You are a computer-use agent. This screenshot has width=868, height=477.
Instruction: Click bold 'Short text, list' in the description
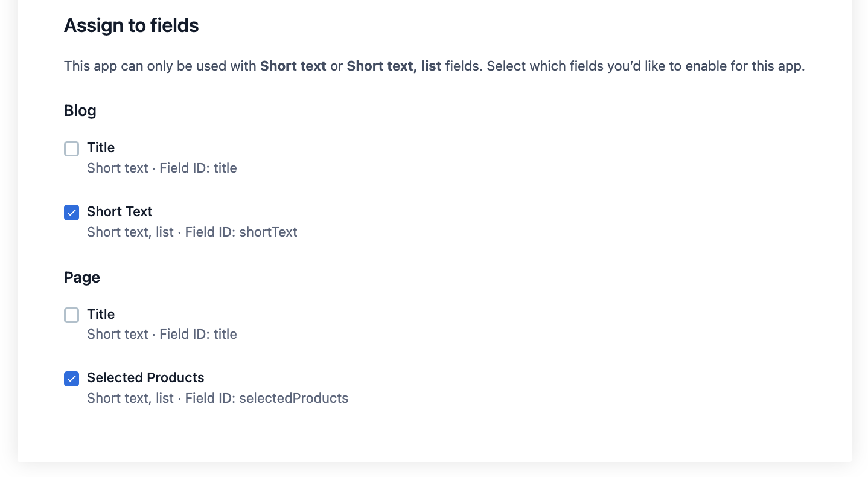pos(394,66)
